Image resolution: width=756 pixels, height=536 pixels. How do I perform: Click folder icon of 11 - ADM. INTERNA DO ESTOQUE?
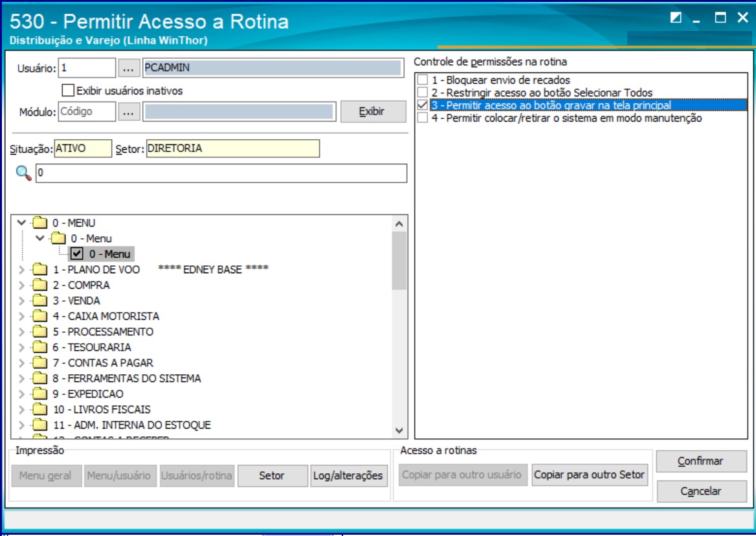[x=39, y=425]
